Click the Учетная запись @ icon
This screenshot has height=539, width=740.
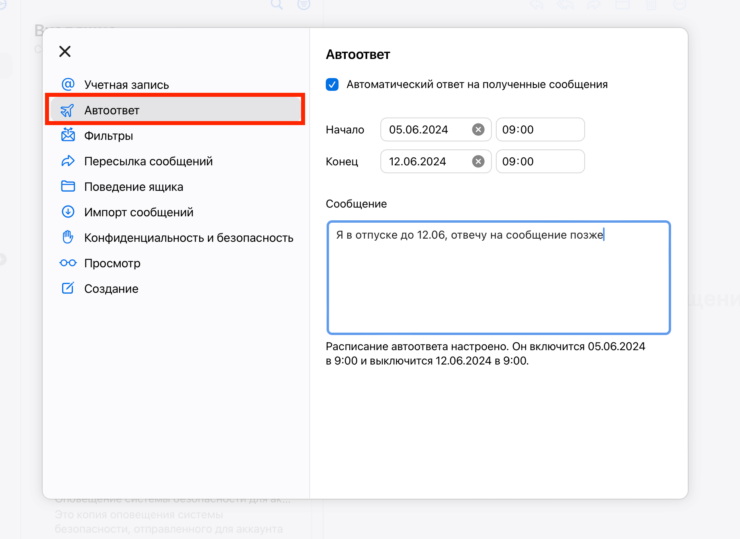click(x=68, y=85)
